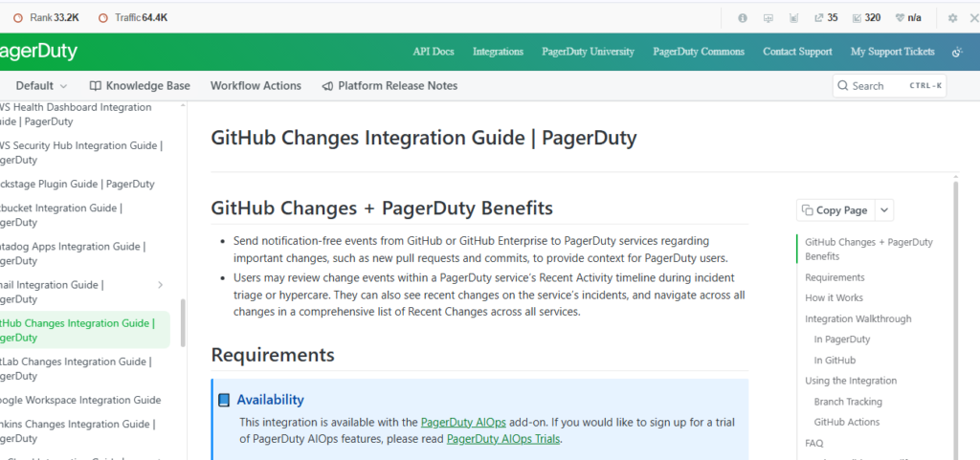Click sidebar scrollbar thumb
The width and height of the screenshot is (980, 460).
pos(183,322)
